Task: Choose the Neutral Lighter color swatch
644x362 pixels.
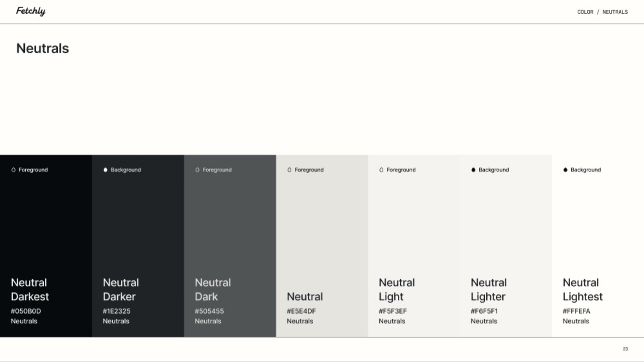Action: pos(506,246)
